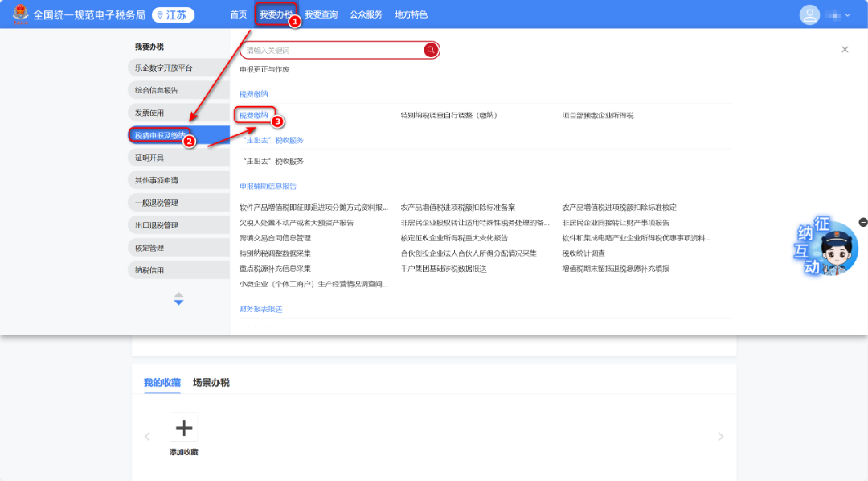Click the magnifier search icon in keyword box
This screenshot has width=868, height=481.
pyautogui.click(x=432, y=49)
